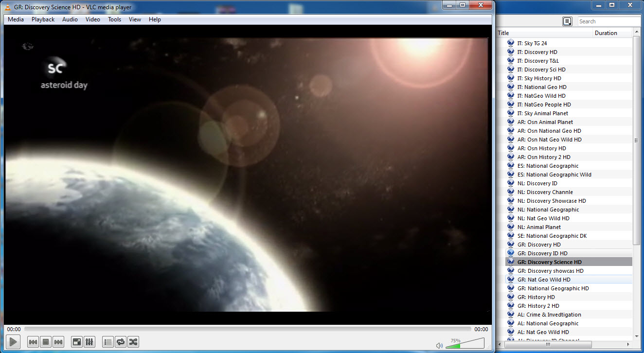Toggle the playlist view button

(108, 342)
